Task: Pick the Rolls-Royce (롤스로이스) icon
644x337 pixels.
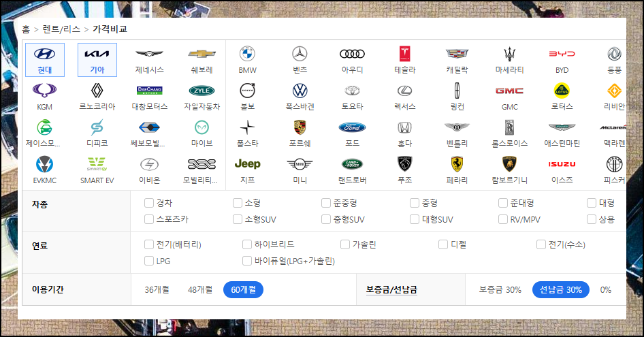Action: click(x=509, y=127)
